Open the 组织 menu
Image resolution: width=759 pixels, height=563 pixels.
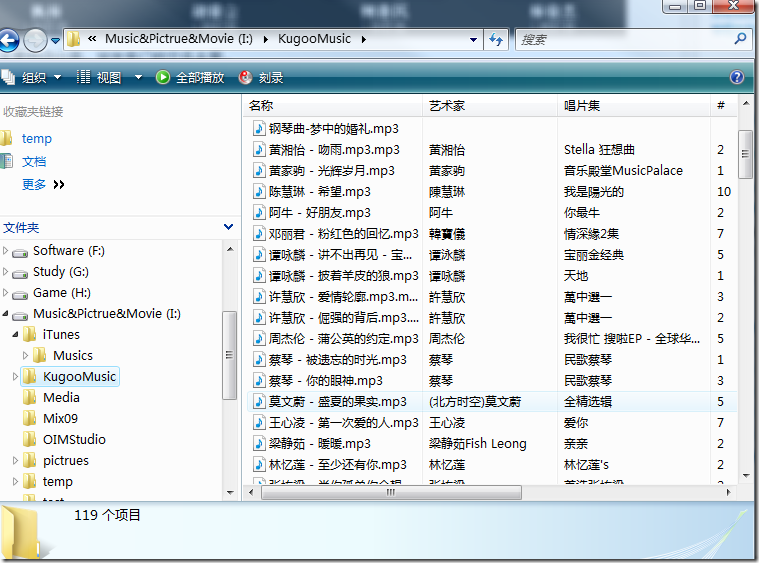[31, 77]
